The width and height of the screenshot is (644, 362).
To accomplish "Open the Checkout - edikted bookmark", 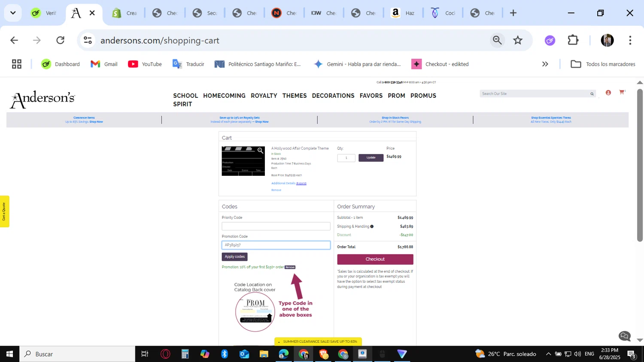I will [x=440, y=64].
